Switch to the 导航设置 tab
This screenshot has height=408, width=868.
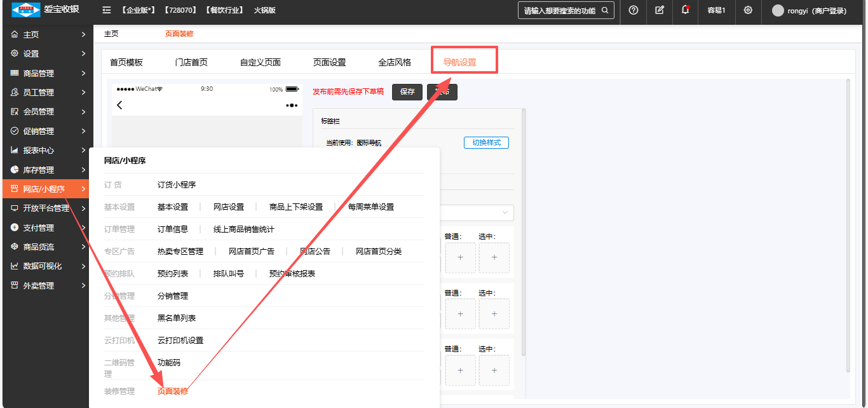tap(459, 62)
